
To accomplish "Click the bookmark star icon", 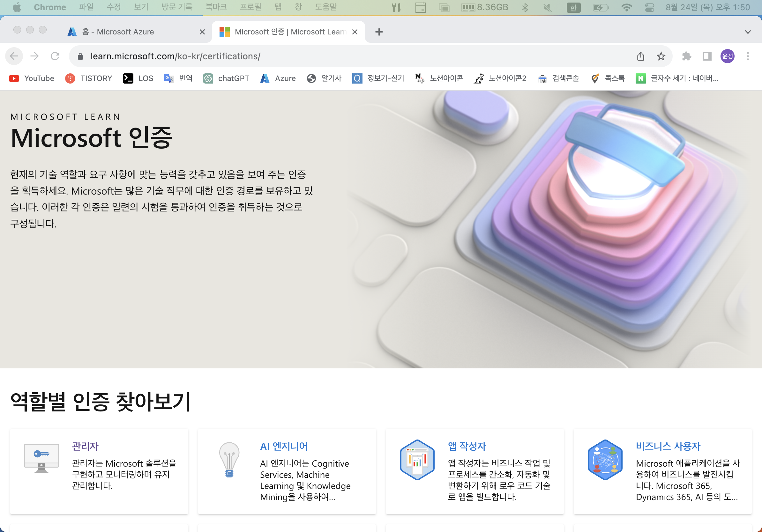I will (x=661, y=56).
